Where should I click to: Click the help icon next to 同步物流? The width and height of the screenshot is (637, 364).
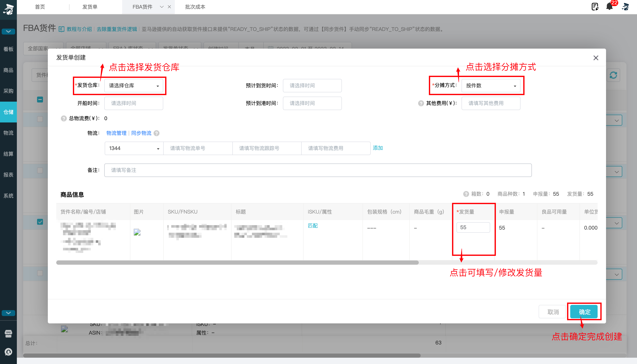[157, 133]
